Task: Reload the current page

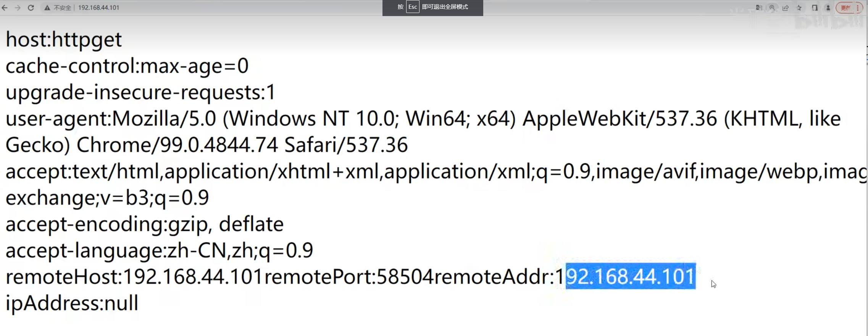Action: pos(31,8)
